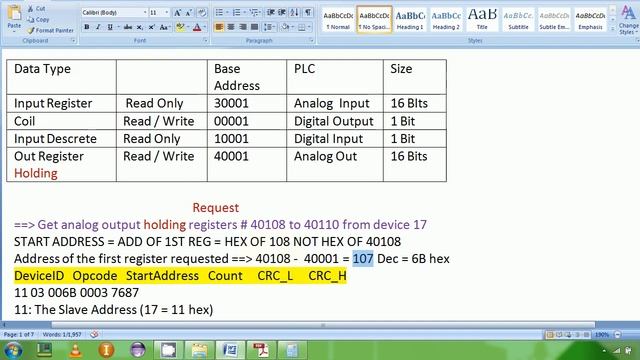Show or hide paragraph marks

point(308,13)
